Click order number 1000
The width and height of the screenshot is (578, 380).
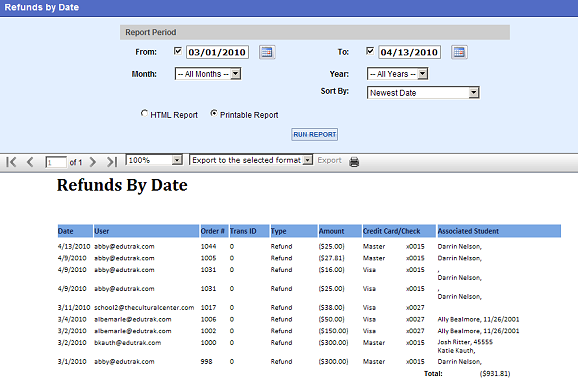point(208,342)
